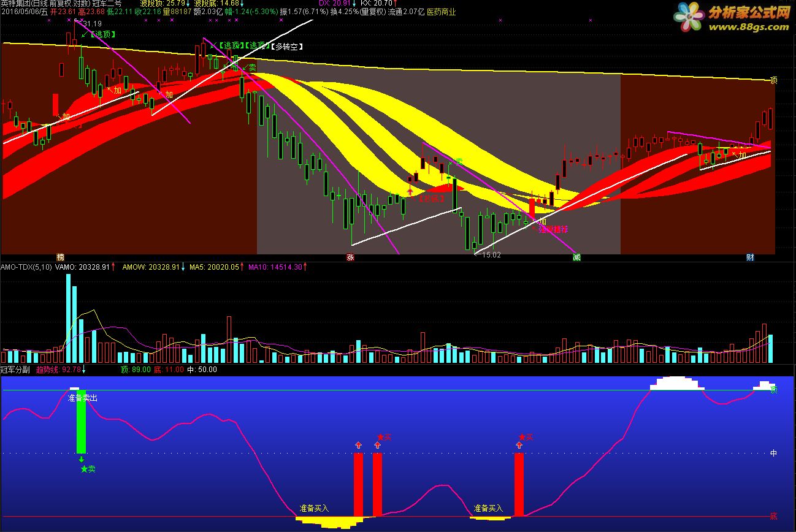Click the green ★卖 sell star signal

88,469
